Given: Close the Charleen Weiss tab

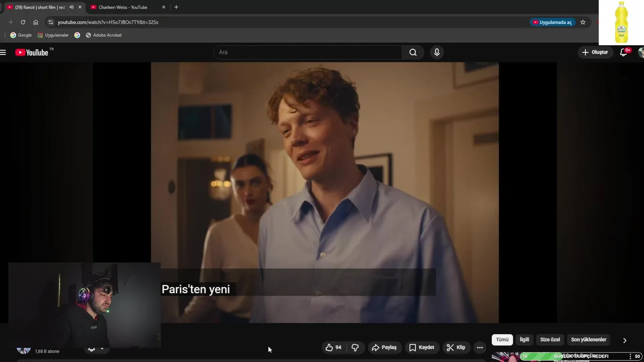Looking at the screenshot, I should 164,7.
